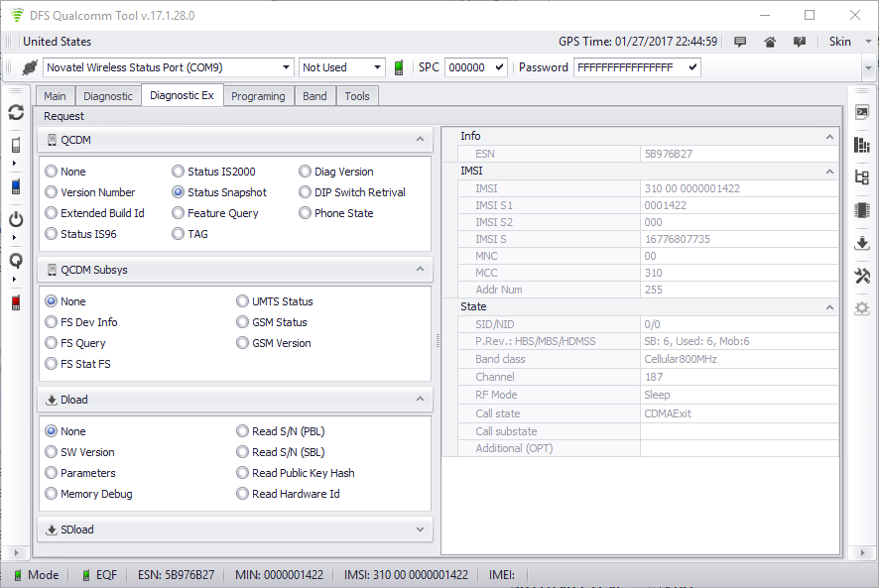
Task: Click the tree structure icon on right sidebar
Action: [x=861, y=177]
